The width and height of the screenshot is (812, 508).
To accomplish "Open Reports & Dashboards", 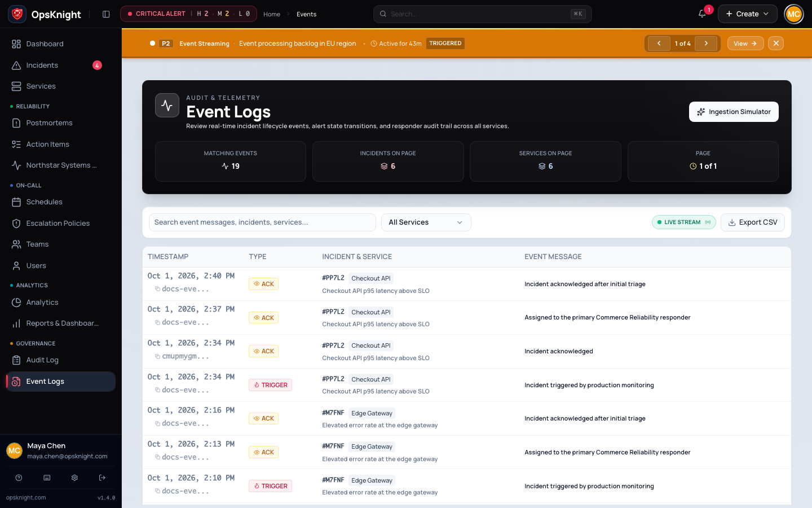I will (61, 323).
